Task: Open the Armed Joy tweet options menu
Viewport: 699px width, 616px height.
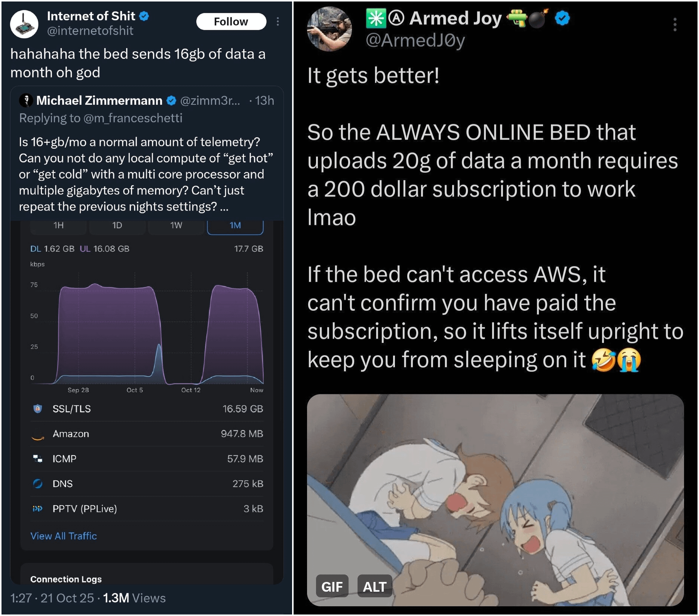Action: 675,25
